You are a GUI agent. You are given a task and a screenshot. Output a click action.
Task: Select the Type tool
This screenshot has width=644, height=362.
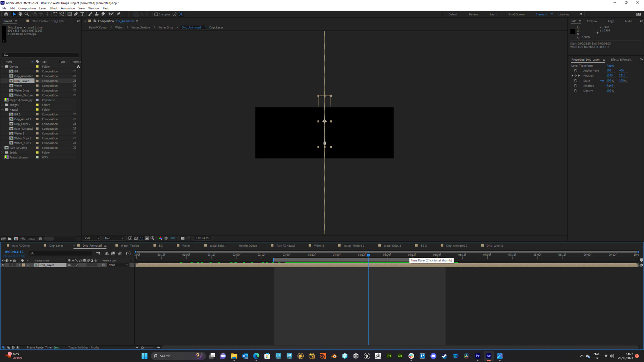coord(83,14)
